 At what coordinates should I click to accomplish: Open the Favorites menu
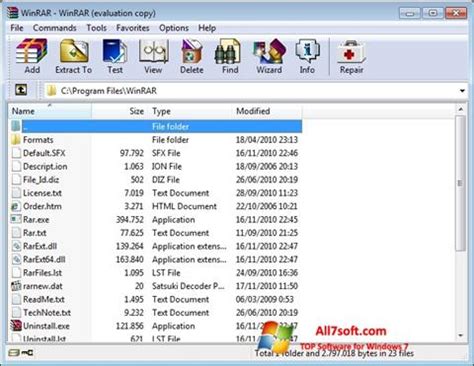coord(132,28)
